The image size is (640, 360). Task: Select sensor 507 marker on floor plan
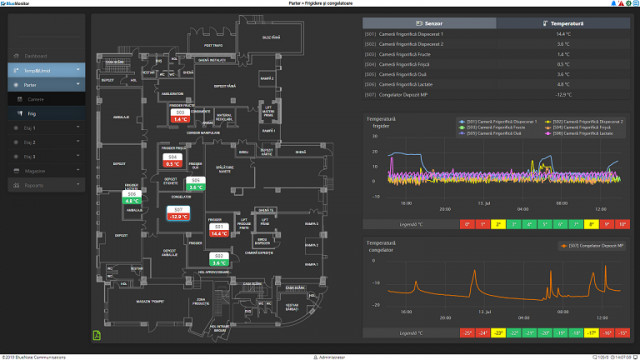tap(178, 213)
